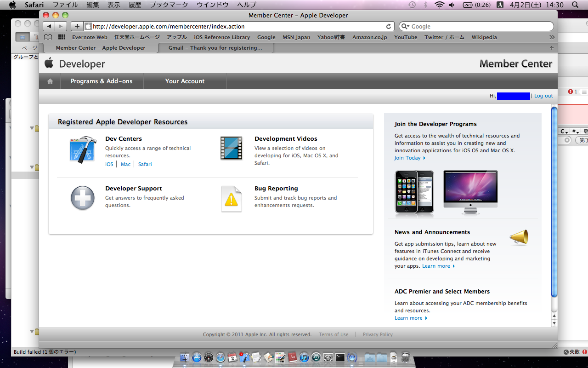588x368 pixels.
Task: Click the Join Today link
Action: (x=410, y=158)
